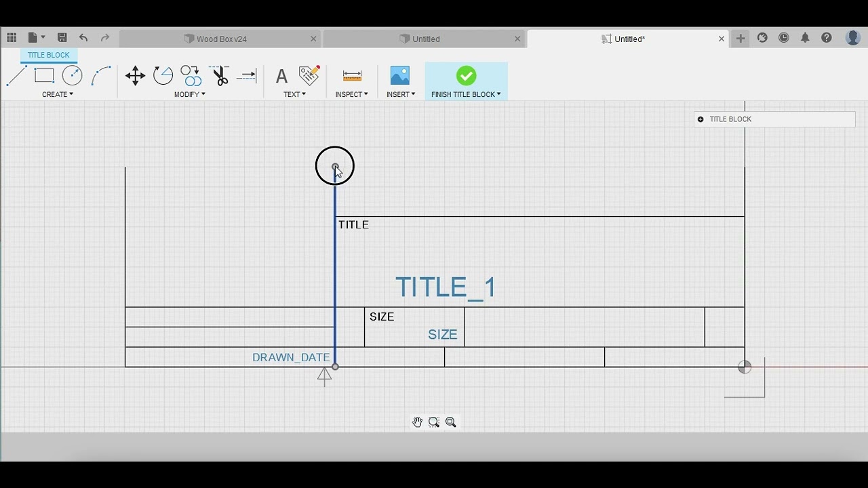
Task: Select the TITLE BLOCK ribbon tab
Action: point(49,55)
